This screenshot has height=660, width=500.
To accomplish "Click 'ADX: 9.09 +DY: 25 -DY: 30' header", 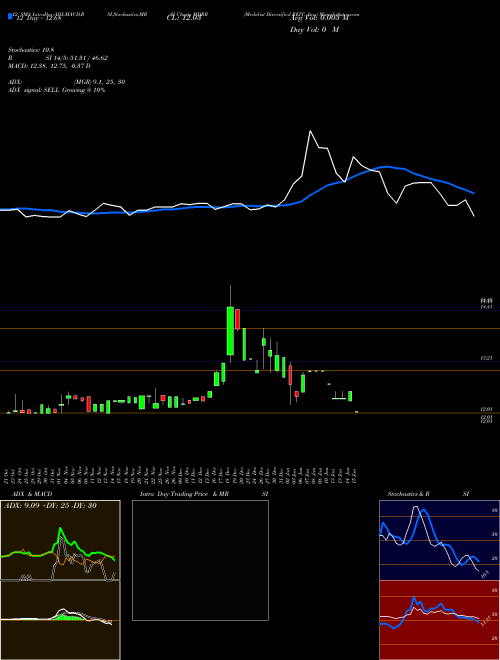I will (50, 506).
